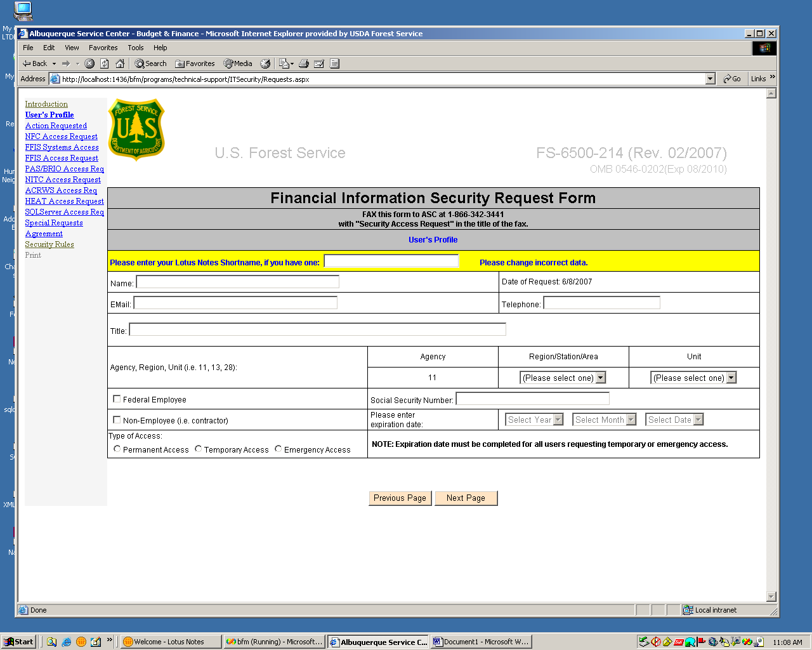Open the Unit dropdown list
The height and width of the screenshot is (650, 812).
tap(693, 378)
